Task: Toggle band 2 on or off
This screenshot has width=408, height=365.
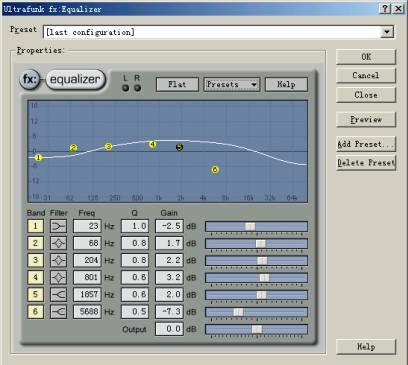Action: 35,243
